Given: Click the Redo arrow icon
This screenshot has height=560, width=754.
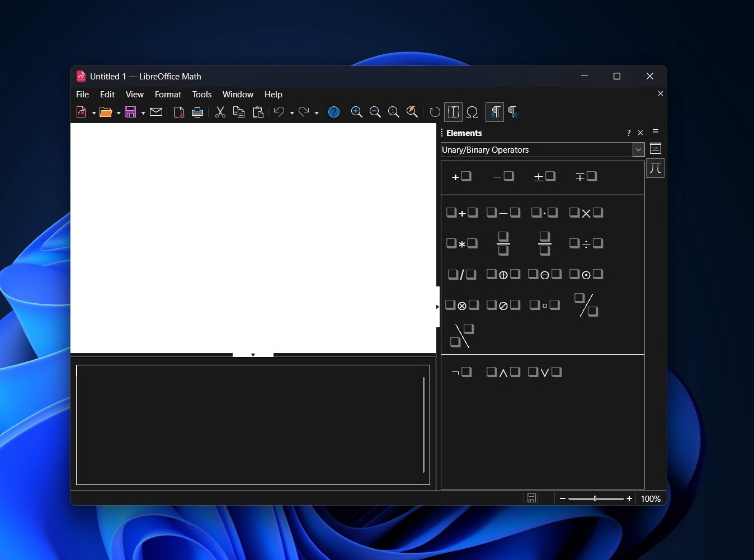Looking at the screenshot, I should 304,112.
